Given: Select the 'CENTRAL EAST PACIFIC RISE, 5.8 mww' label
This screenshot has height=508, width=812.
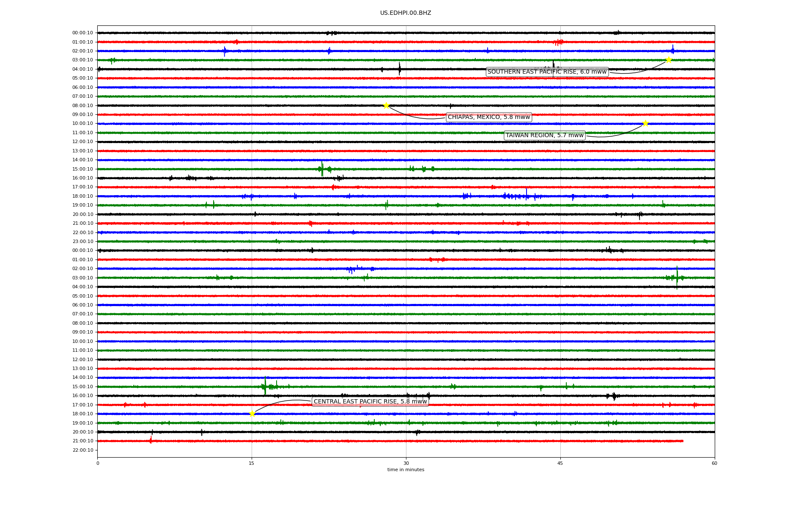Looking at the screenshot, I should pos(370,401).
